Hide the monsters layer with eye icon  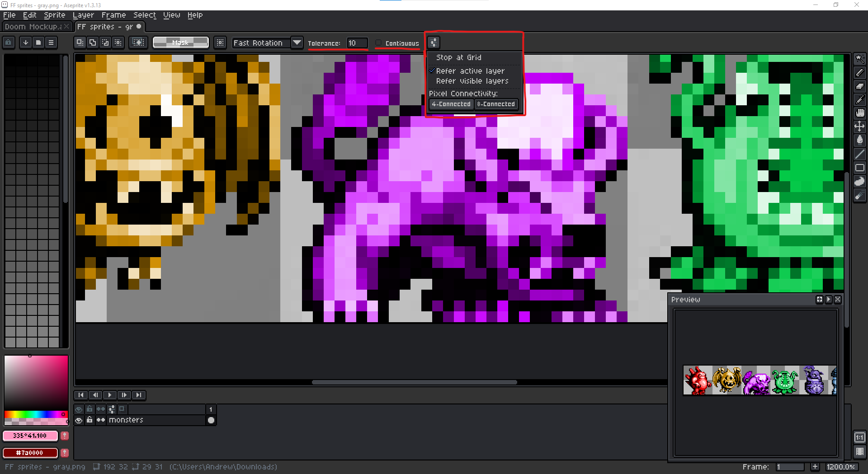pyautogui.click(x=79, y=420)
